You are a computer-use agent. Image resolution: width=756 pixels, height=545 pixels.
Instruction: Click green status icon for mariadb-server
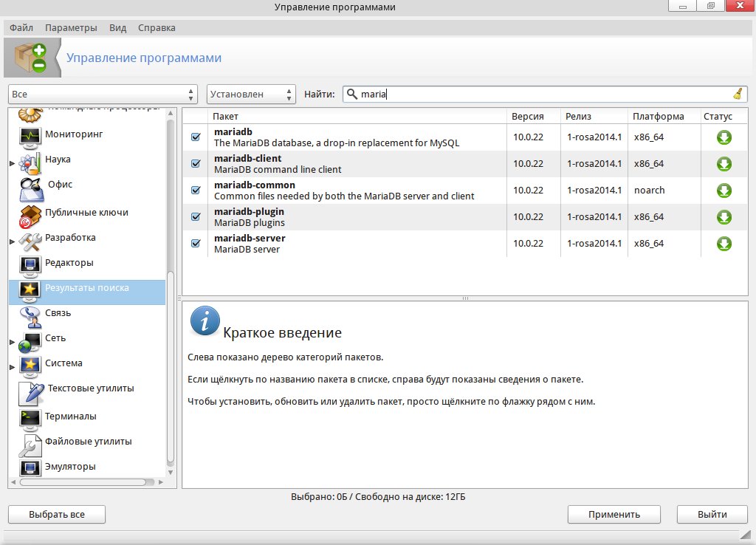(x=724, y=244)
